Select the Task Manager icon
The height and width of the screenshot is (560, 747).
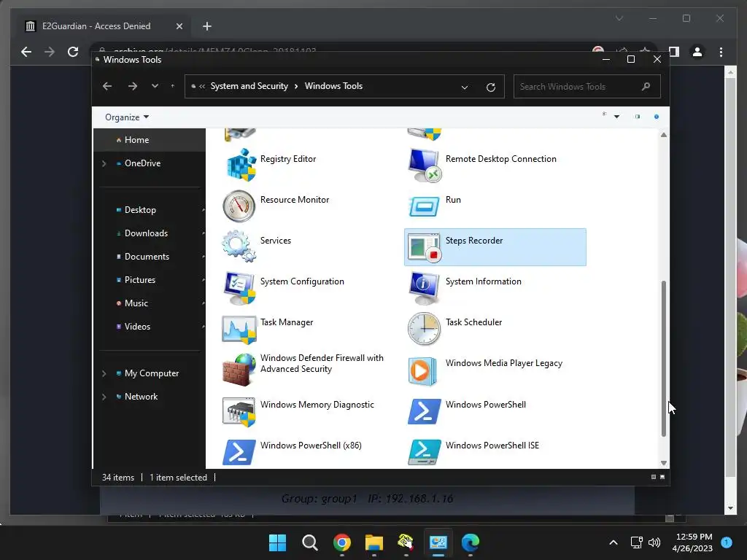(239, 329)
